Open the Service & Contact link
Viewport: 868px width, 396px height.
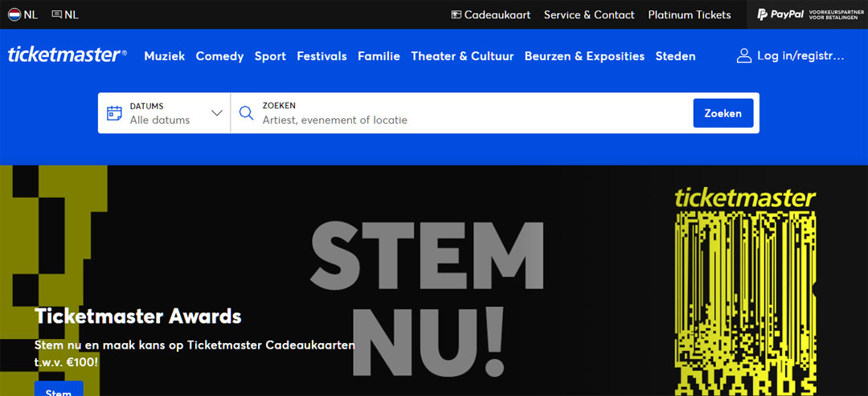(589, 15)
